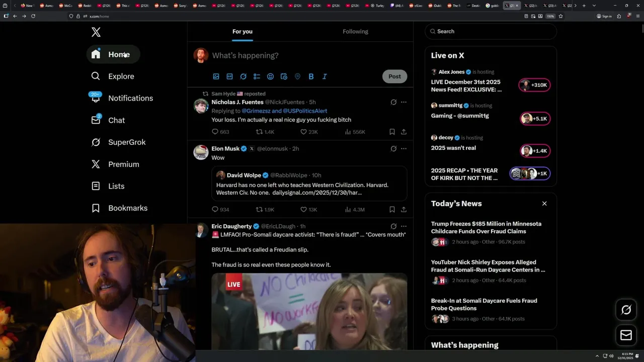This screenshot has width=644, height=362.
Task: Open Grok explain on Fuentes post
Action: click(x=393, y=102)
